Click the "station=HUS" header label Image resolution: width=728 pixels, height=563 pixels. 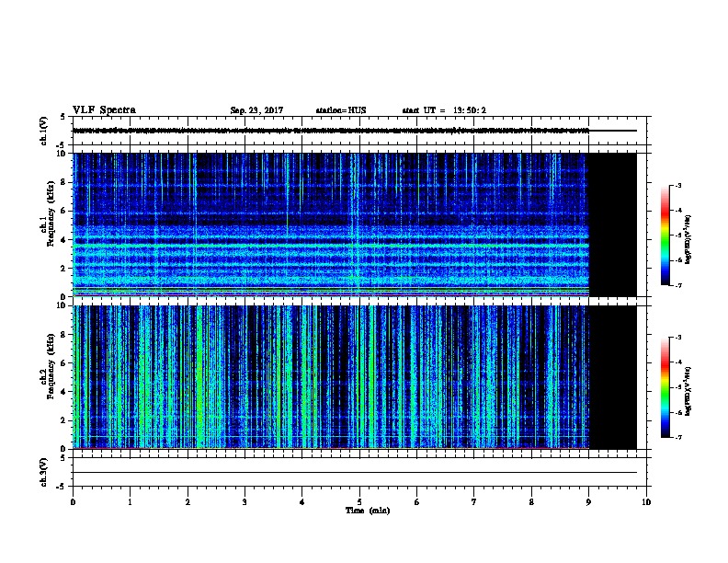click(x=341, y=110)
